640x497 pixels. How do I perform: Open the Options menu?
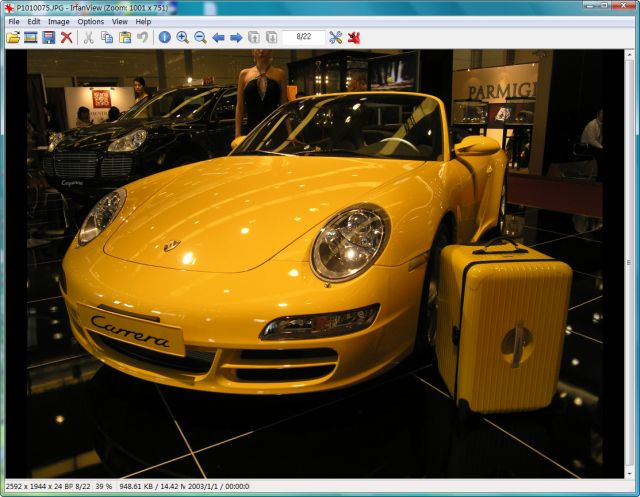[90, 21]
